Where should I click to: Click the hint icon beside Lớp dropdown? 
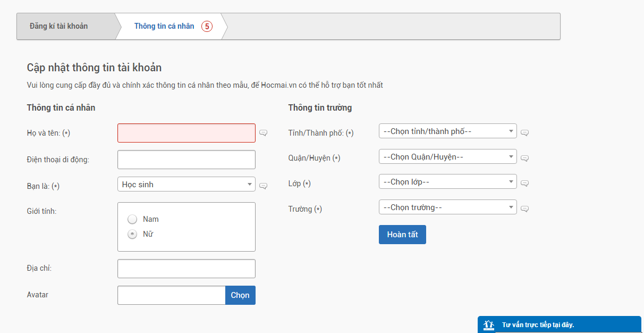pos(524,184)
